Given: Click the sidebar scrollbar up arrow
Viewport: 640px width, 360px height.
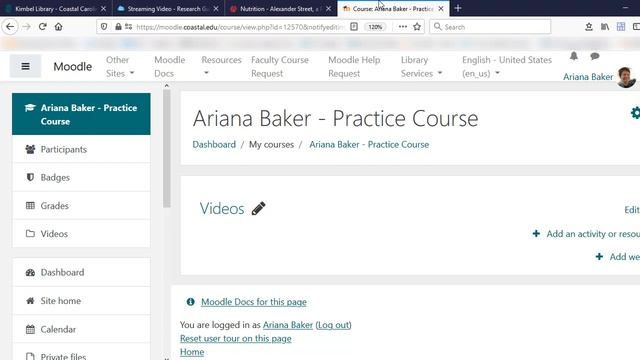Looking at the screenshot, I should pyautogui.click(x=167, y=86).
